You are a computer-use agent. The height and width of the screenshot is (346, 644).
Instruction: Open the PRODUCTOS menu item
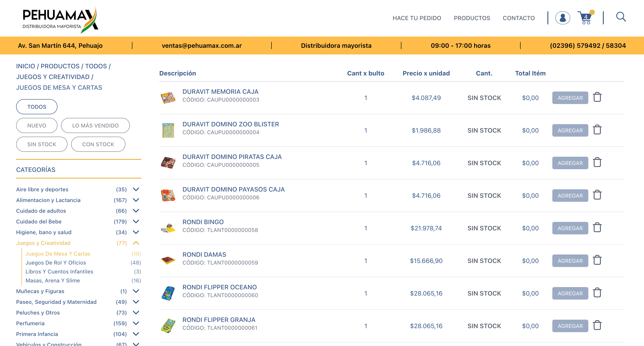click(472, 18)
